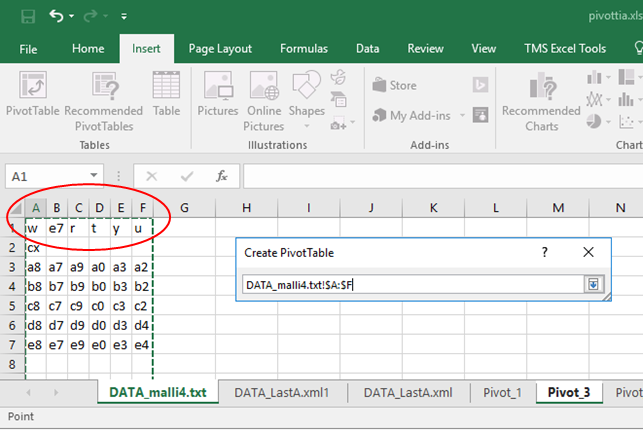Click the Undo arrow in the title bar
Screen dimensions: 643x430
(x=56, y=17)
